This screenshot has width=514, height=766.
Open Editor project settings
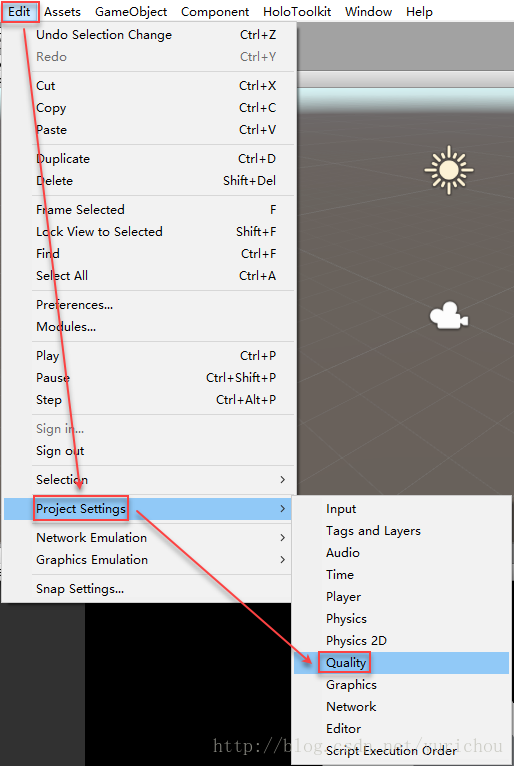(401, 728)
